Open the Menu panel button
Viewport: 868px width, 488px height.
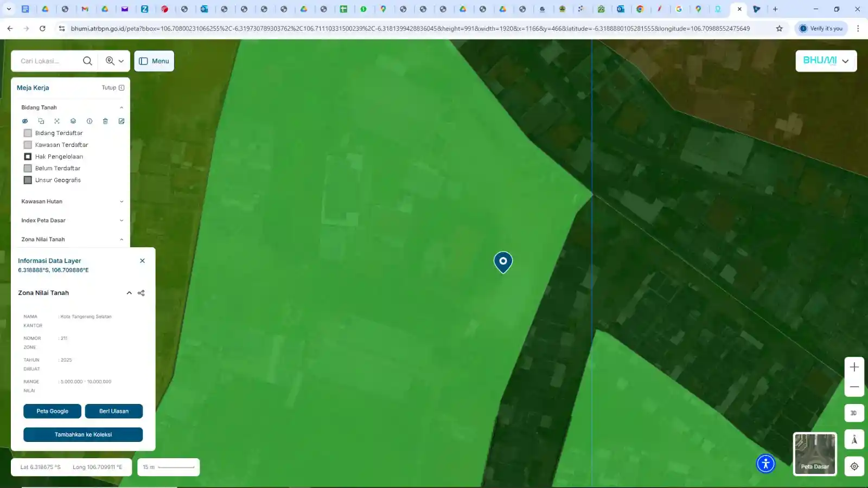tap(154, 61)
